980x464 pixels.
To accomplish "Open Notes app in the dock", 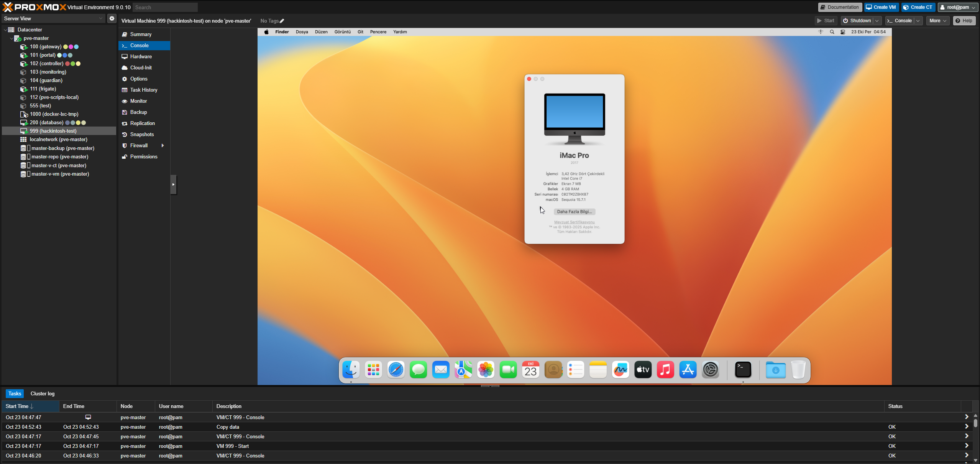I will (598, 370).
